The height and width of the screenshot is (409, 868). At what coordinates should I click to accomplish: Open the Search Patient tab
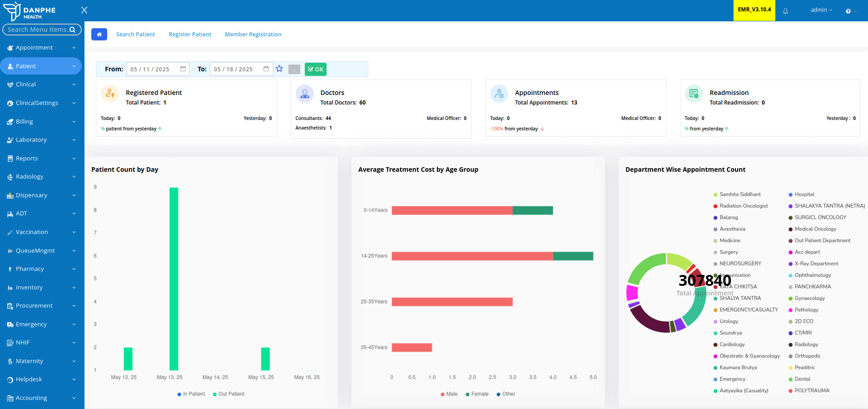(x=135, y=35)
